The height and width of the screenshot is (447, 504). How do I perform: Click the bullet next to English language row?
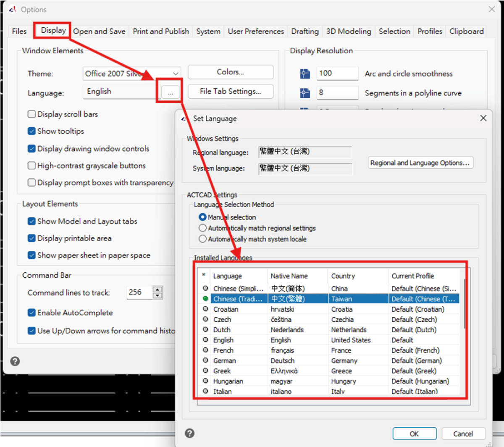click(x=205, y=340)
